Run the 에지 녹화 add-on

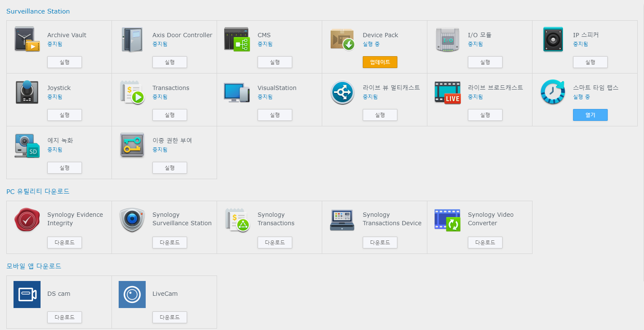[65, 168]
